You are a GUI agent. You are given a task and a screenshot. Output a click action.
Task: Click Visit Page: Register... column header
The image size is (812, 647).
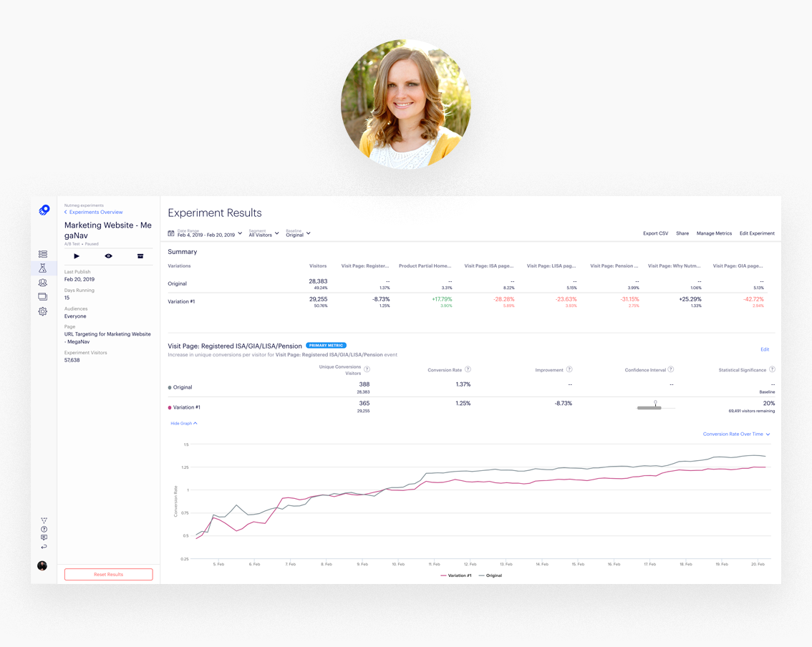(x=365, y=266)
